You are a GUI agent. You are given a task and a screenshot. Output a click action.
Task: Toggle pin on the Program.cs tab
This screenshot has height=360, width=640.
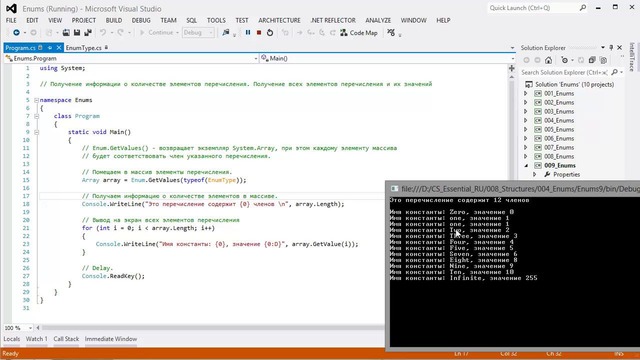coord(50,48)
